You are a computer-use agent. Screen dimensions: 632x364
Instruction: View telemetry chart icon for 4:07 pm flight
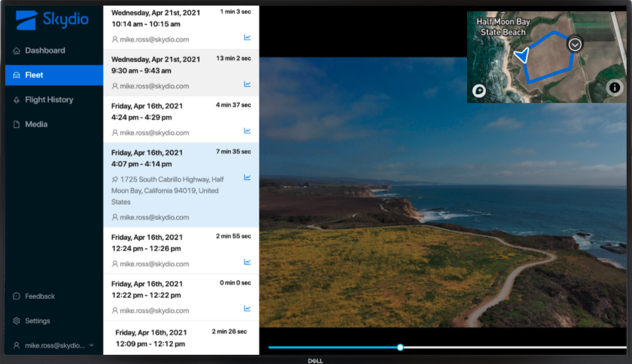tap(247, 177)
